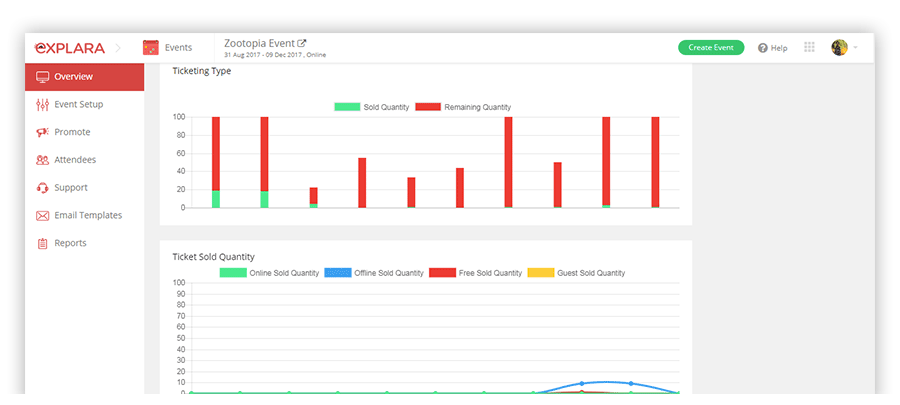Go to Overview in sidebar
This screenshot has height=405, width=900.
pos(84,77)
